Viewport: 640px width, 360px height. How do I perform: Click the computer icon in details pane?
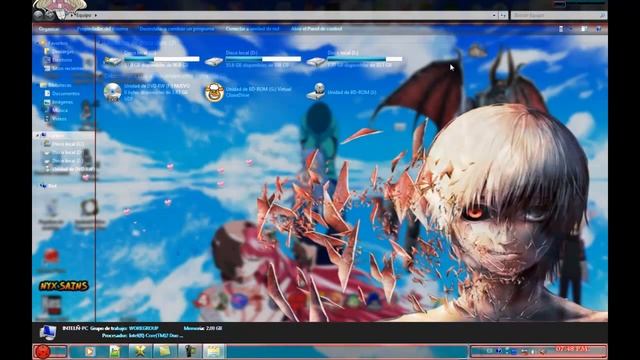coord(47,332)
